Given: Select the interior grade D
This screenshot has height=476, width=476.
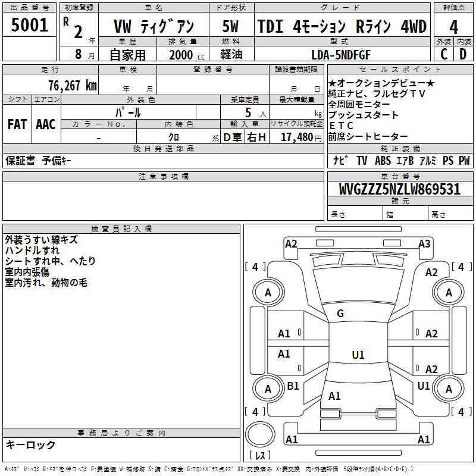Looking at the screenshot, I should click(x=463, y=54).
